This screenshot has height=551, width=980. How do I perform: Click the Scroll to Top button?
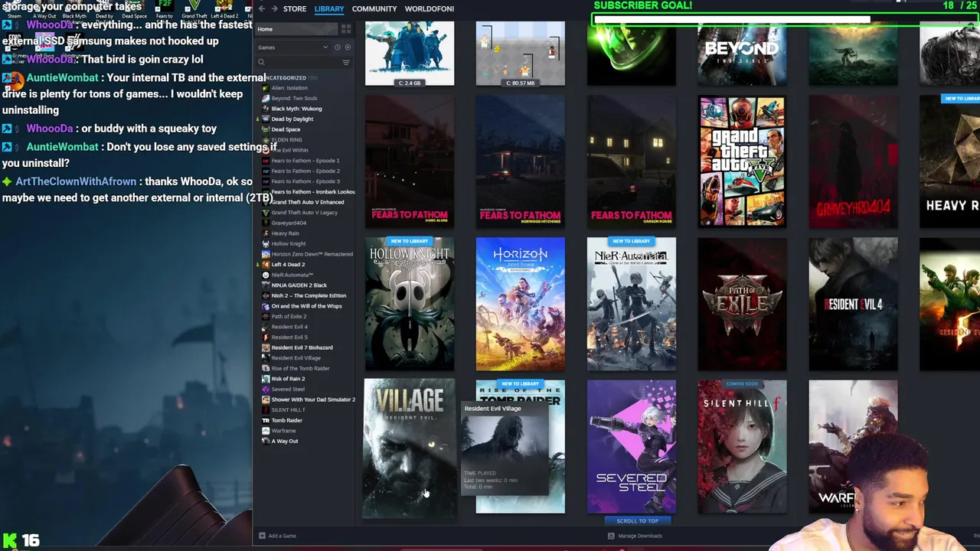pyautogui.click(x=637, y=521)
